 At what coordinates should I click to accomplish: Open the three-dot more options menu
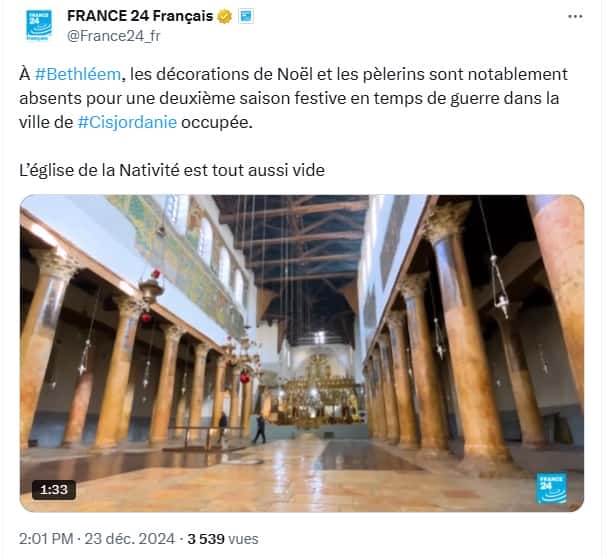click(575, 17)
